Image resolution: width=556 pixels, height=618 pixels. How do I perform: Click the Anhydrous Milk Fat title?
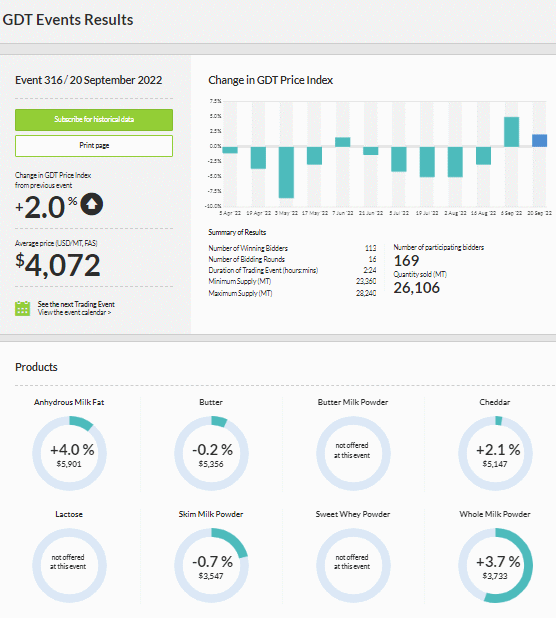69,402
